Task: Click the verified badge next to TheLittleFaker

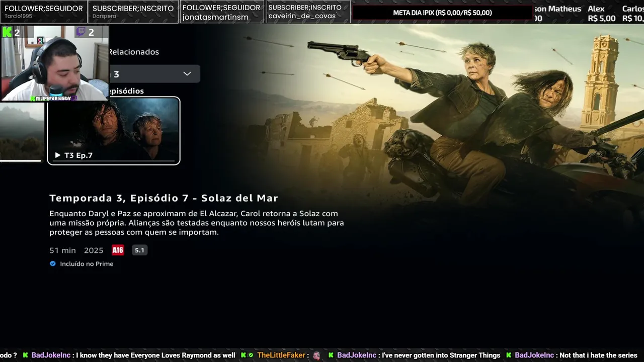Action: (251, 355)
